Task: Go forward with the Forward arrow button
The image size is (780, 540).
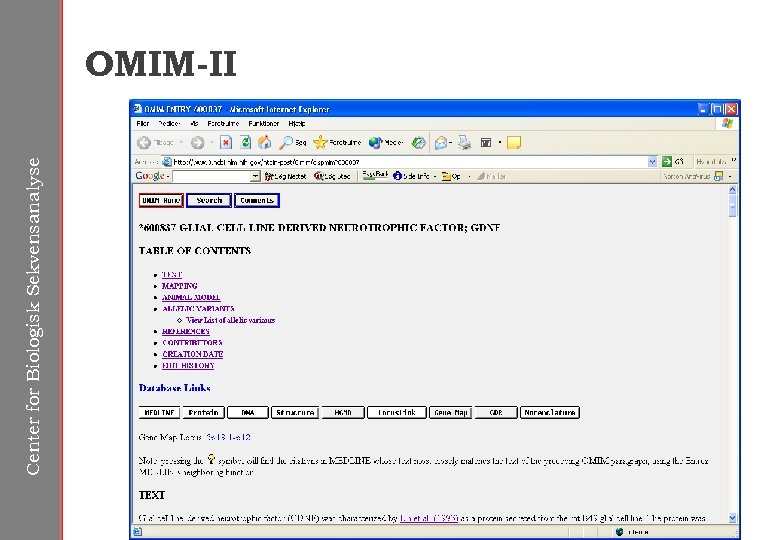Action: tap(197, 143)
